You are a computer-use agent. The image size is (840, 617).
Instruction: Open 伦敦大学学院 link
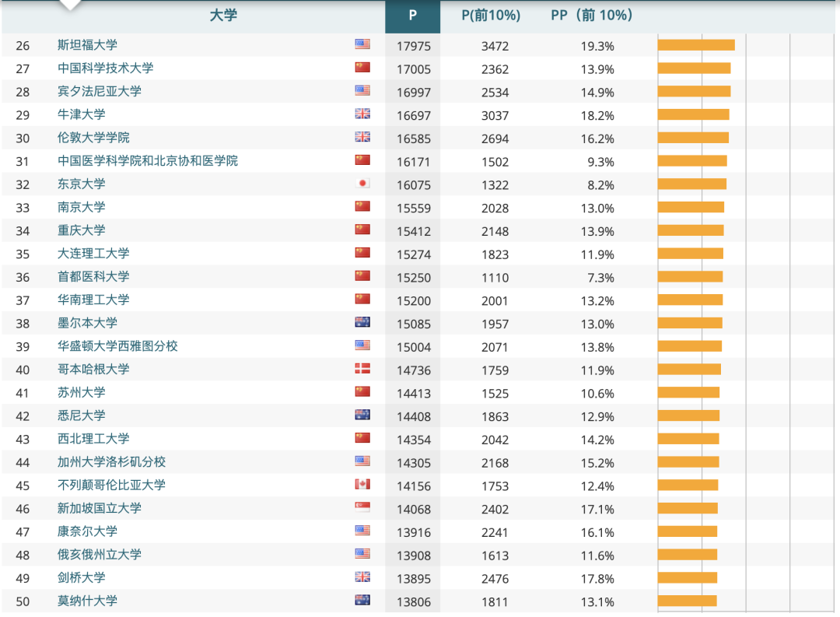pyautogui.click(x=94, y=138)
